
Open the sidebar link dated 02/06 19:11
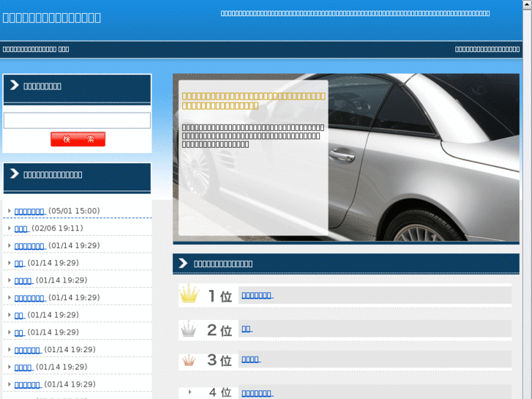[x=21, y=228]
